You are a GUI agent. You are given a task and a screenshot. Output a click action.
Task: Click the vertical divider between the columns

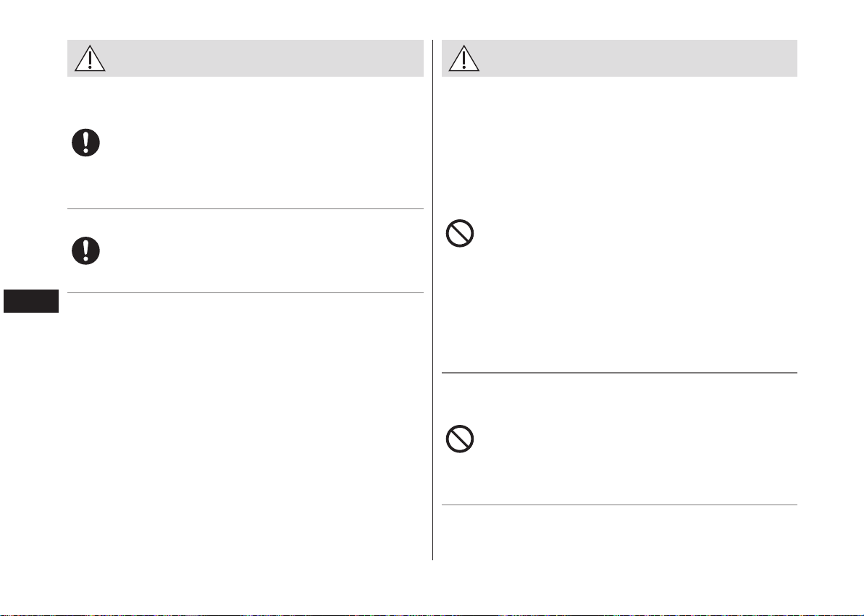(432, 300)
